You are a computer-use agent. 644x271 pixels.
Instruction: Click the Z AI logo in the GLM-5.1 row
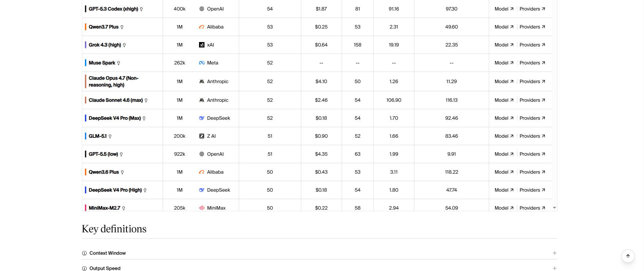[x=202, y=136]
